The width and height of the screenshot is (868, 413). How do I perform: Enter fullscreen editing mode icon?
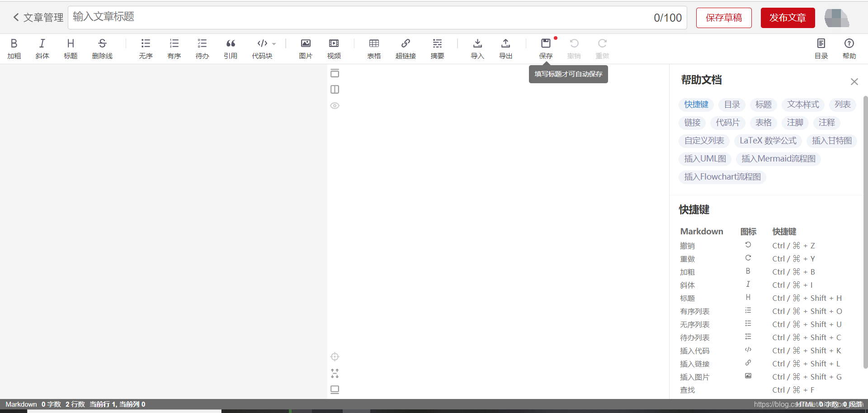point(335,373)
